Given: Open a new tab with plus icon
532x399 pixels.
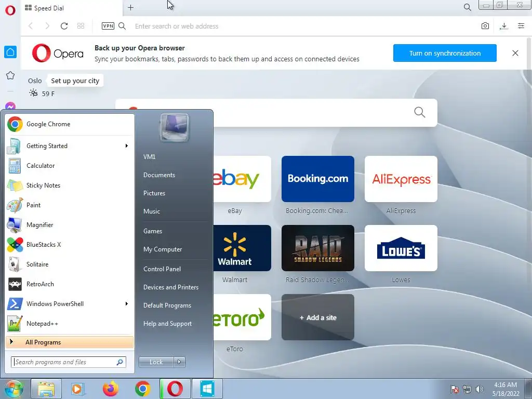Looking at the screenshot, I should coord(130,7).
